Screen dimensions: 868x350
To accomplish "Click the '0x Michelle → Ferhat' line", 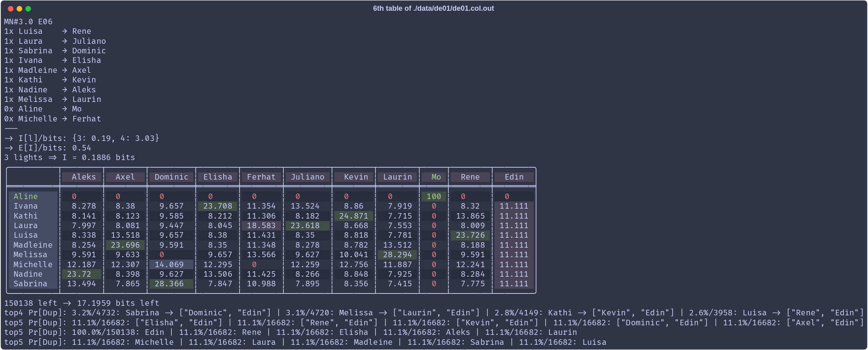I will click(x=53, y=119).
